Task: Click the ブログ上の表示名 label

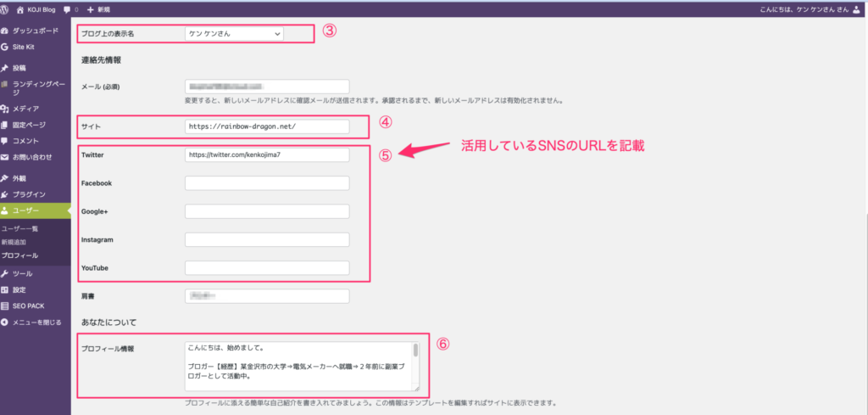Action: pyautogui.click(x=108, y=34)
